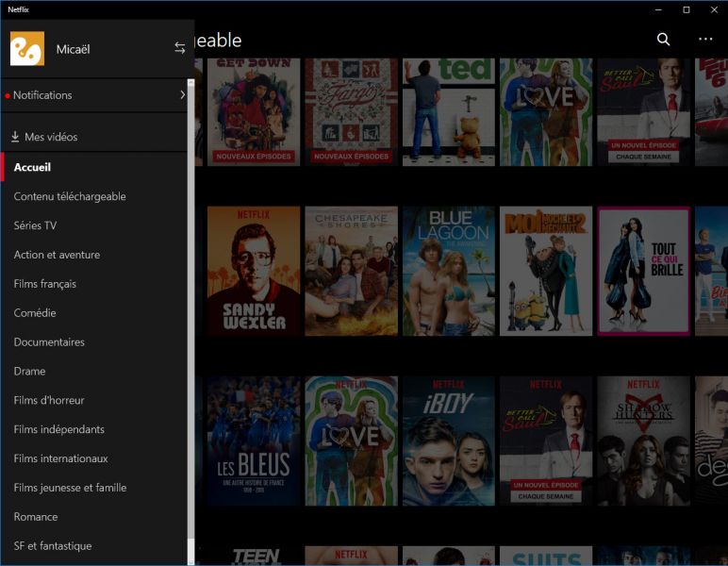Open Tout ce qui brille poster

[643, 271]
